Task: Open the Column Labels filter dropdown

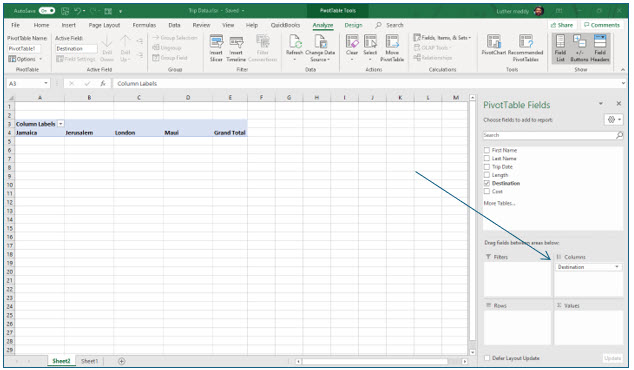Action: click(61, 124)
